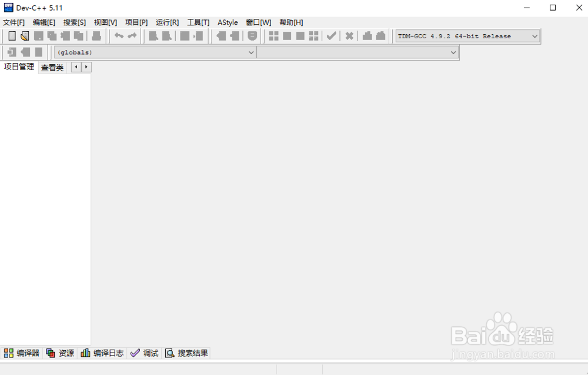
Task: Open the 运行[R] menu
Action: 167,22
